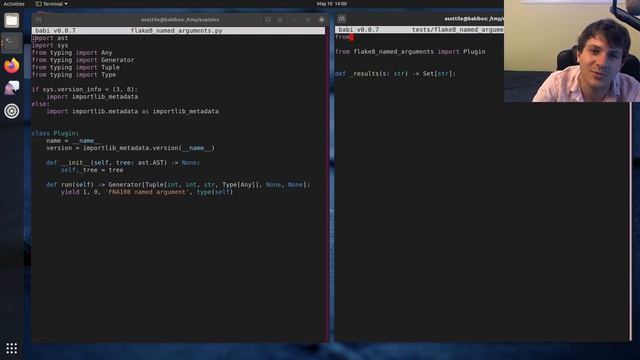Click the 'import sys' line
Viewport: 640px width, 360px height.
(50, 45)
